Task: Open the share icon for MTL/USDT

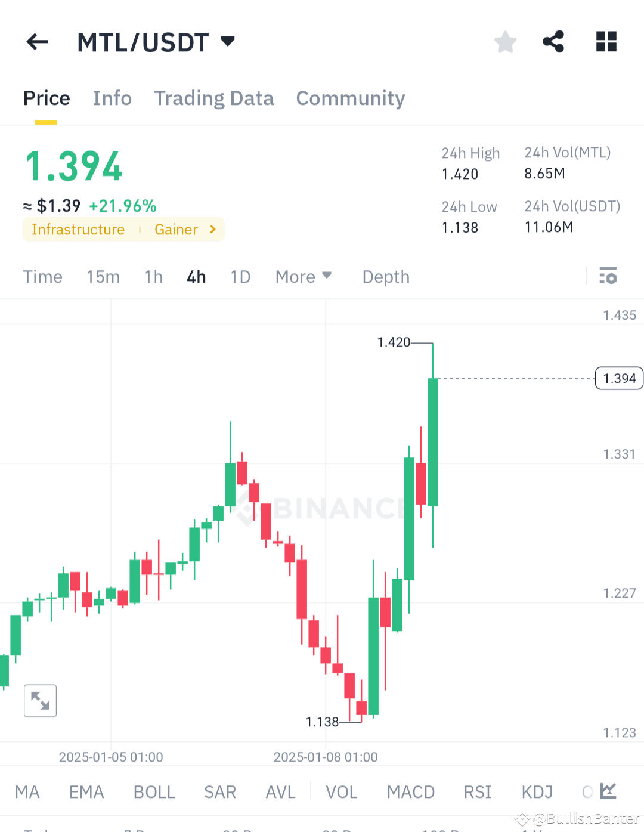Action: tap(553, 42)
